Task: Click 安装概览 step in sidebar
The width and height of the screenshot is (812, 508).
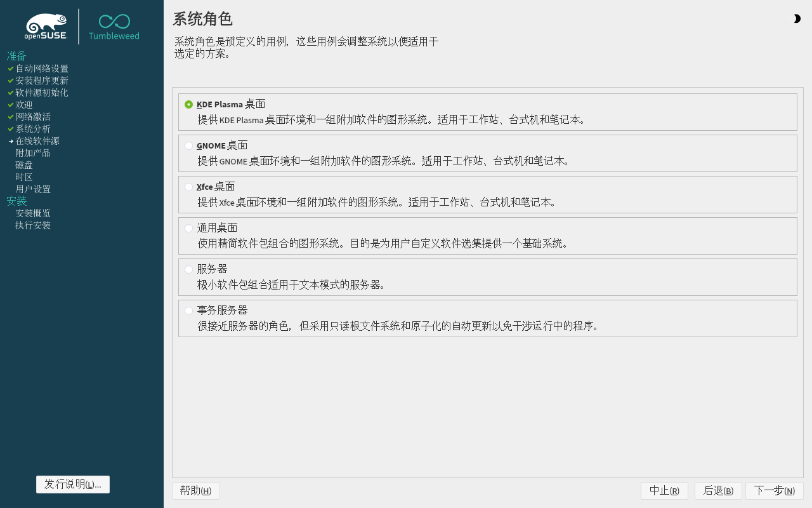Action: [33, 213]
